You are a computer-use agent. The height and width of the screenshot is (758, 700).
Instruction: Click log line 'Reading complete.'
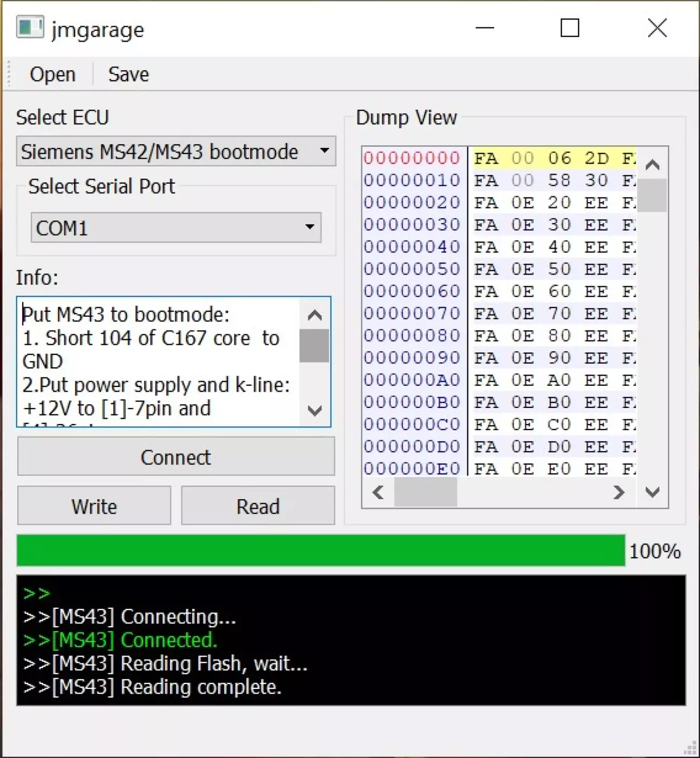(152, 687)
